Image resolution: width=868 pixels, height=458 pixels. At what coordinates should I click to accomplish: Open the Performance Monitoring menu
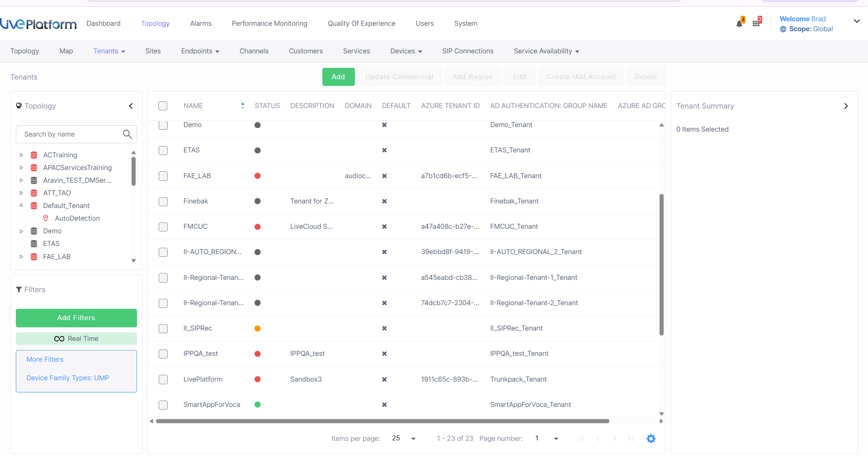[x=269, y=24]
